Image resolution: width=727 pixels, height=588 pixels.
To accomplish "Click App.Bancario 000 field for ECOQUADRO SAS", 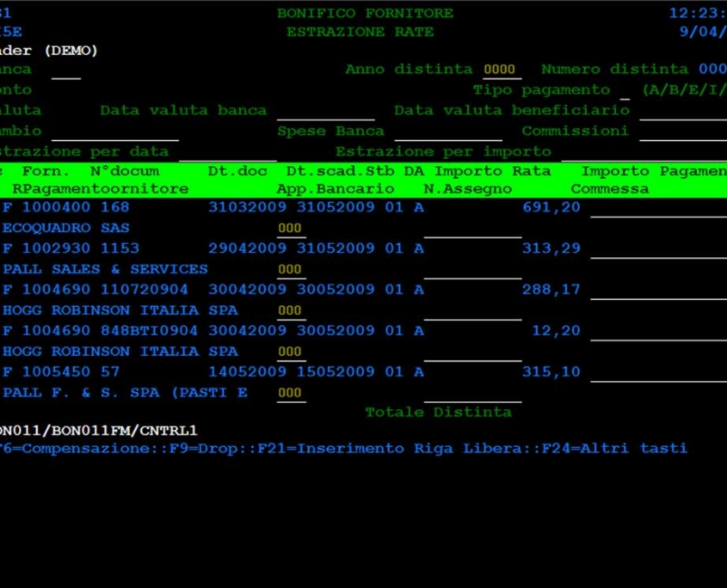I will [291, 229].
